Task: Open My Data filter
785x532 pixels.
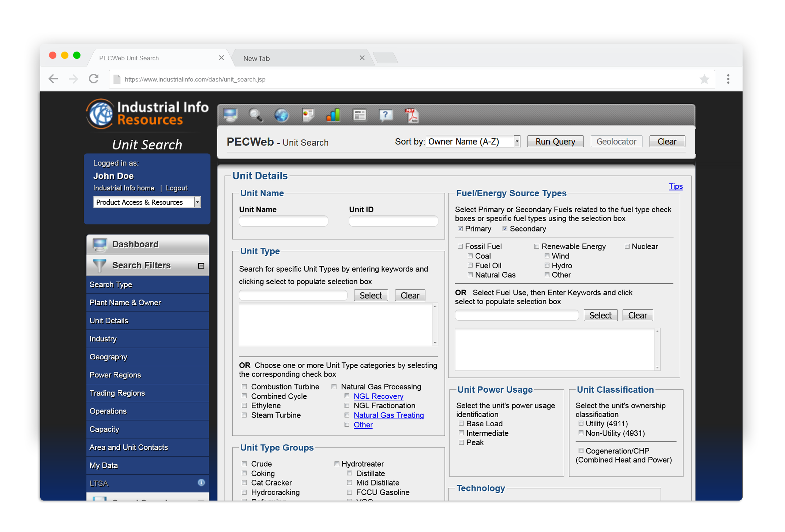Action: click(147, 465)
